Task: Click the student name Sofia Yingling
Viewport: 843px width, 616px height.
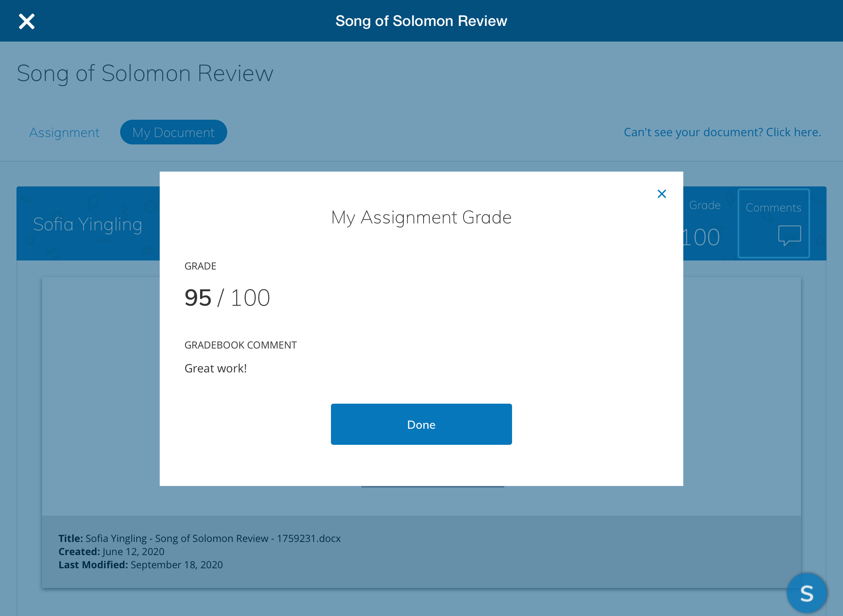Action: tap(88, 224)
